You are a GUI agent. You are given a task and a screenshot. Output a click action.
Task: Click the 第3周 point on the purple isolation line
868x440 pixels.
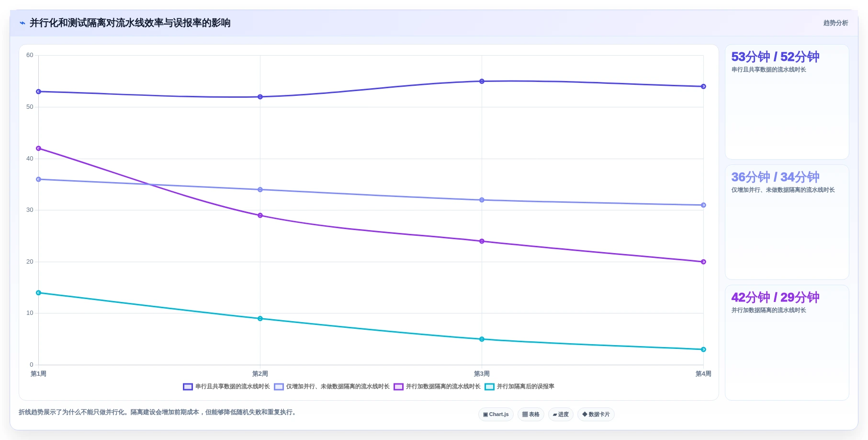click(x=482, y=241)
